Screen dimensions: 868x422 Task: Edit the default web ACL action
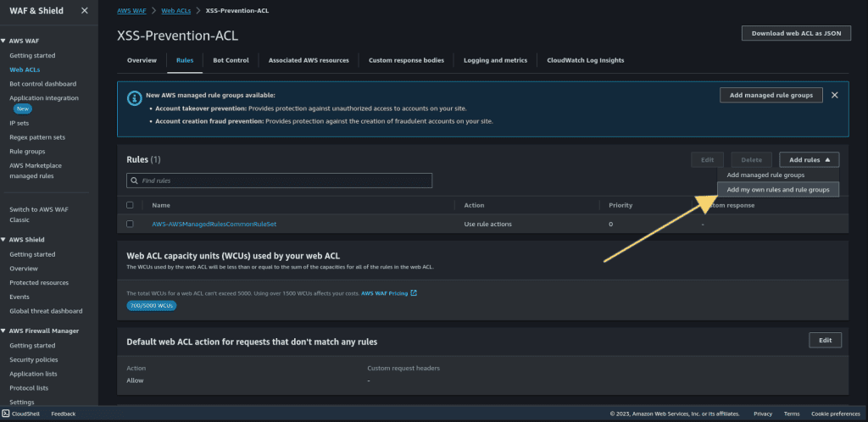click(x=826, y=340)
